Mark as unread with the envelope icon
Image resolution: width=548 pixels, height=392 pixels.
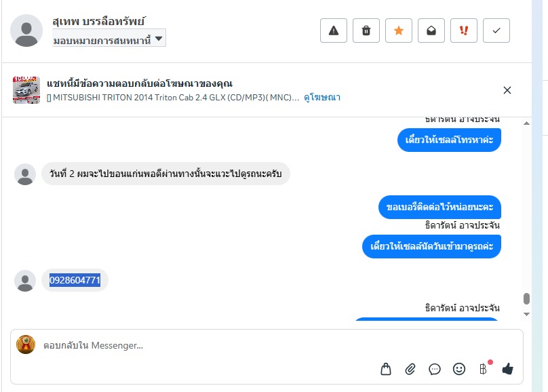pyautogui.click(x=431, y=31)
